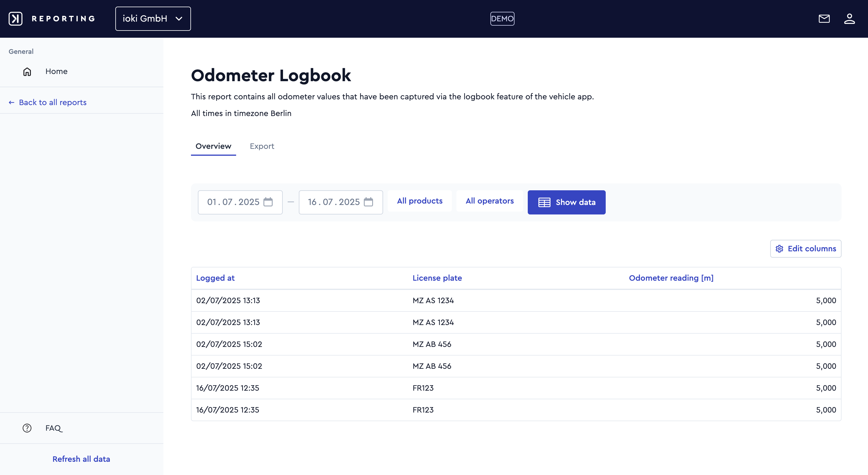Expand the ioki GmbH organization dropdown

pos(153,18)
